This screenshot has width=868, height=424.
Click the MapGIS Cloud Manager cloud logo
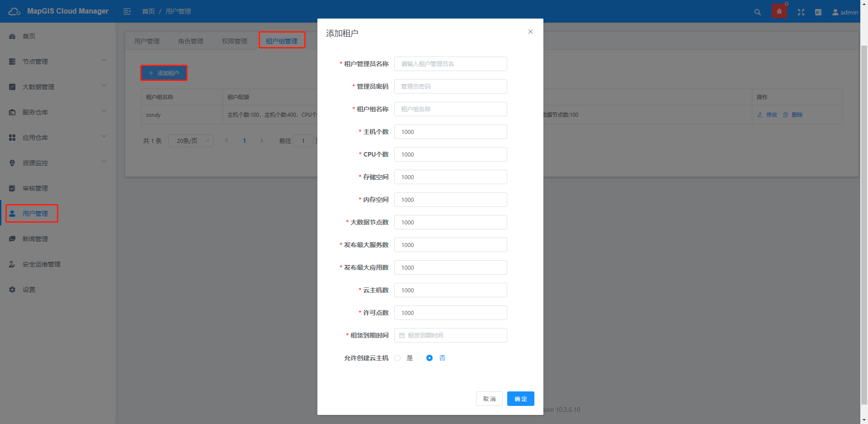[x=14, y=11]
